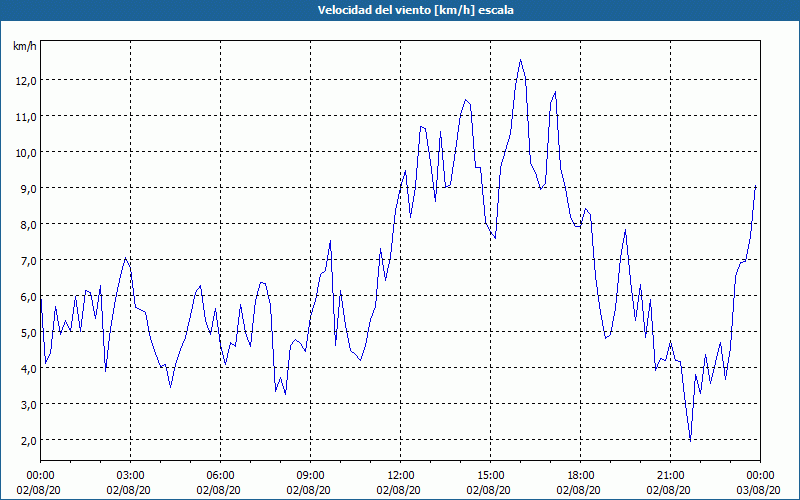Select the 10,0 y-axis label
The image size is (800, 500).
point(25,153)
